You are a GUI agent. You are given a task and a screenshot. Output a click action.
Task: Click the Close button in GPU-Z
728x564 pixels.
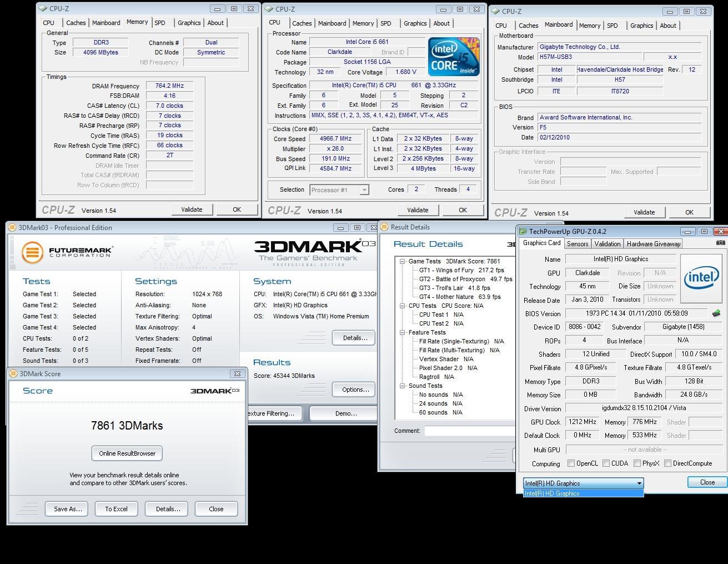coord(707,482)
